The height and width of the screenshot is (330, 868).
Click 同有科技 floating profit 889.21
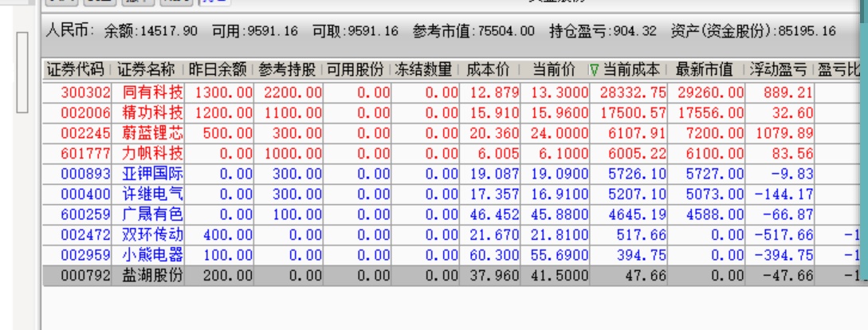(x=788, y=92)
